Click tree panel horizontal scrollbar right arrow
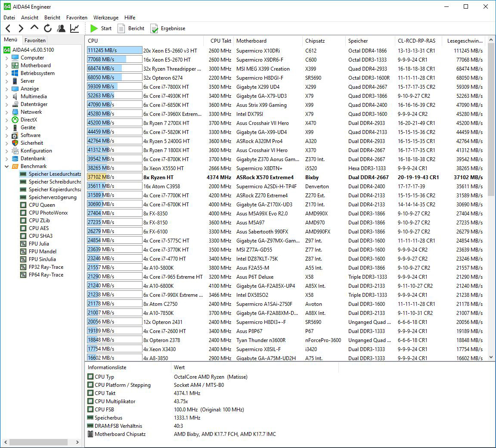The height and width of the screenshot is (448, 496). tap(77, 442)
